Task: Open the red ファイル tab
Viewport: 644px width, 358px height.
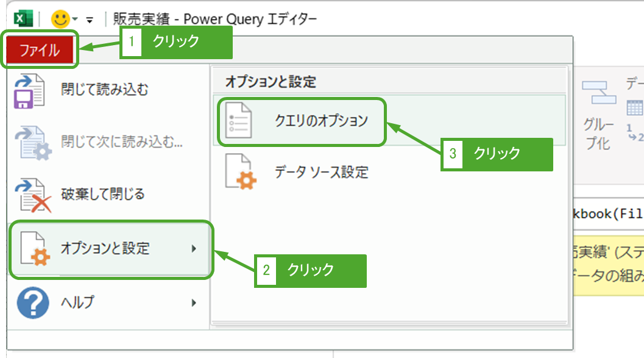Action: pyautogui.click(x=40, y=50)
